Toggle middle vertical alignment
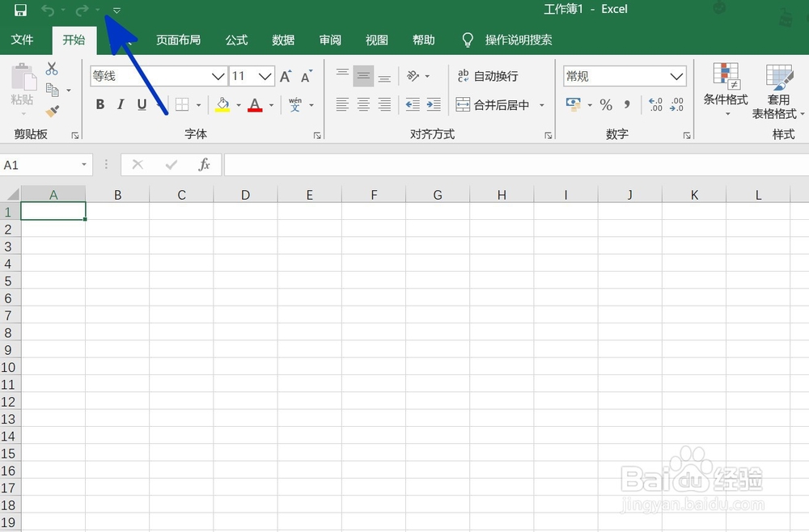 pyautogui.click(x=363, y=76)
